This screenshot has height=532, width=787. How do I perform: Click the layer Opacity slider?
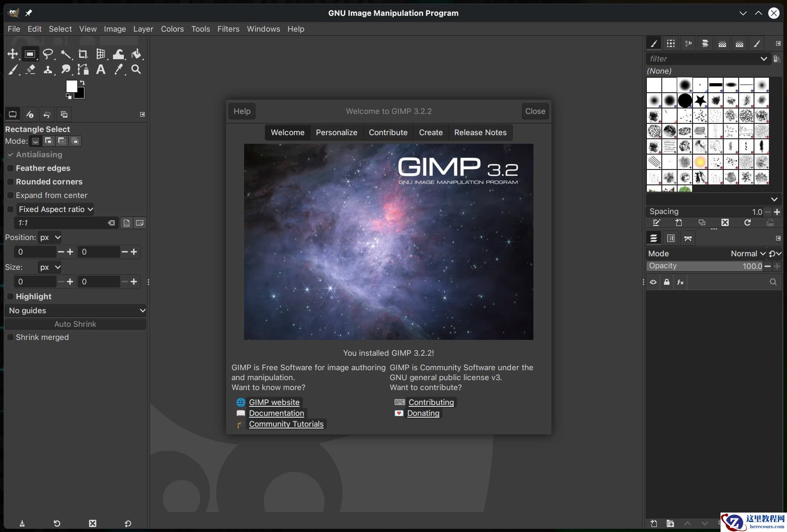click(704, 266)
